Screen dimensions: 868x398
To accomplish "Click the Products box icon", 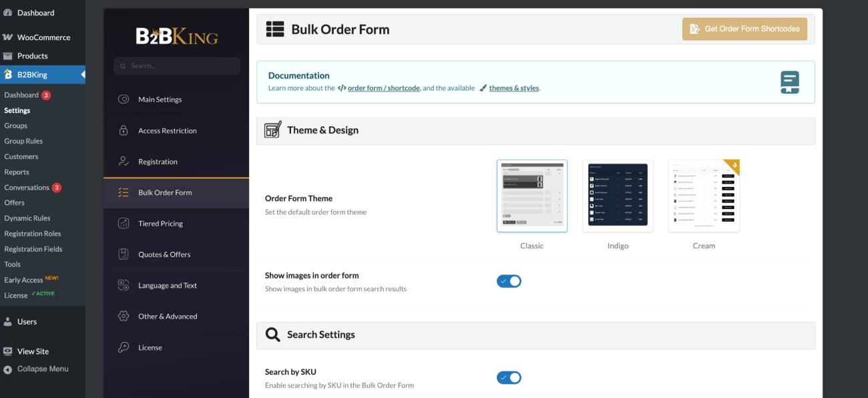I will [8, 56].
